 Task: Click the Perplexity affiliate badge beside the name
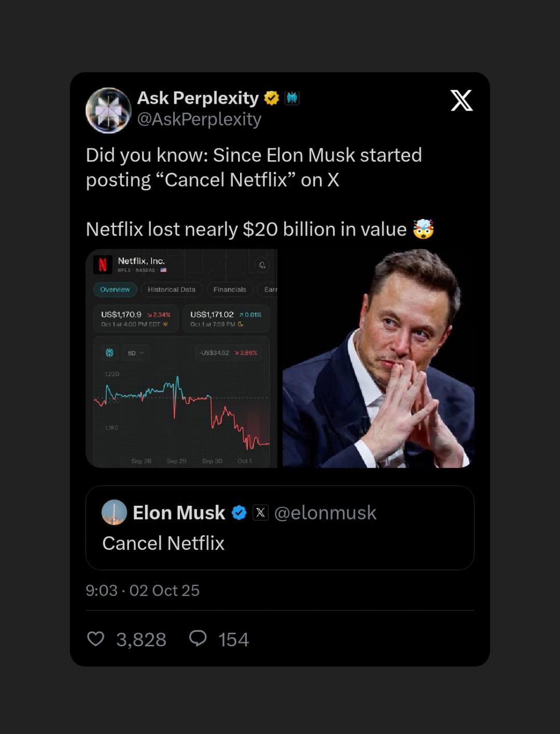[x=292, y=98]
